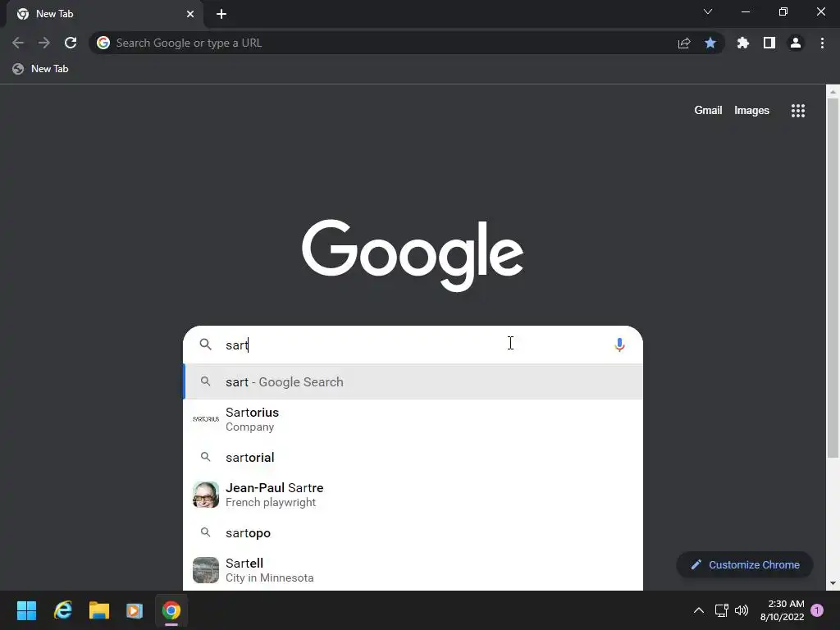Open Google apps grid

point(798,111)
